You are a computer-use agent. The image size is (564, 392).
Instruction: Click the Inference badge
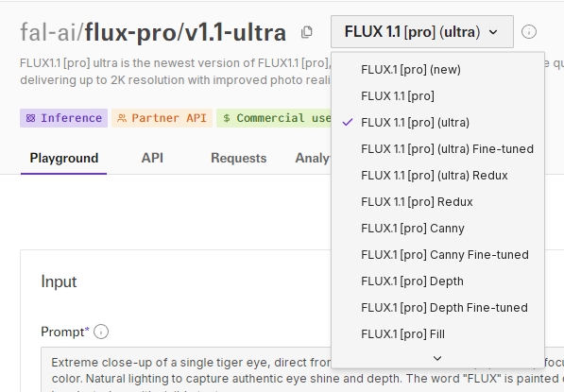pos(63,118)
